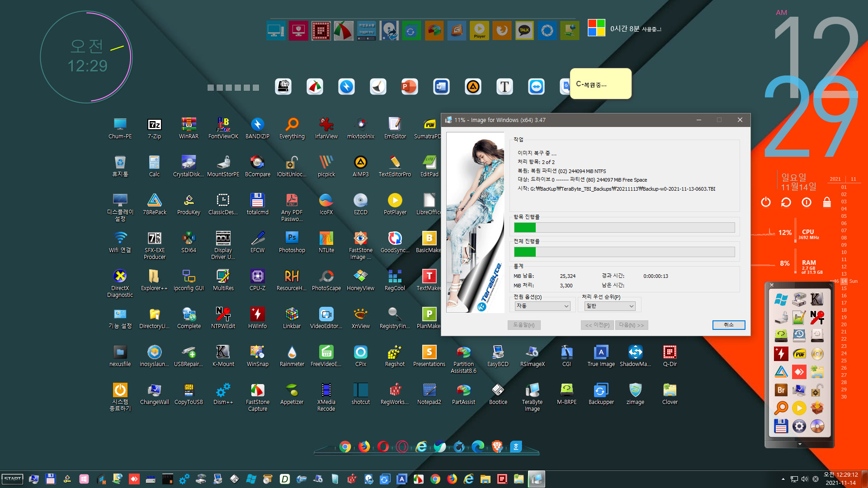Launch WinRAR from the desktop
This screenshot has height=488, width=868.
[189, 128]
